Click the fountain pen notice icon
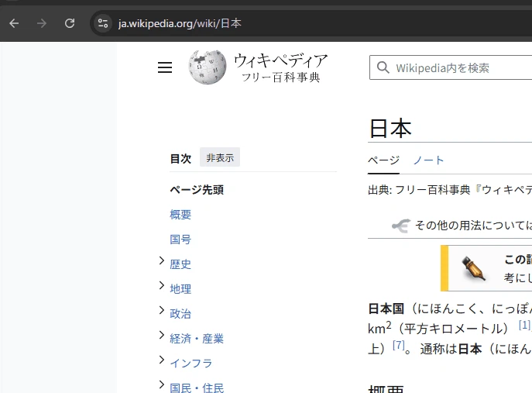This screenshot has height=393, width=532. [474, 269]
